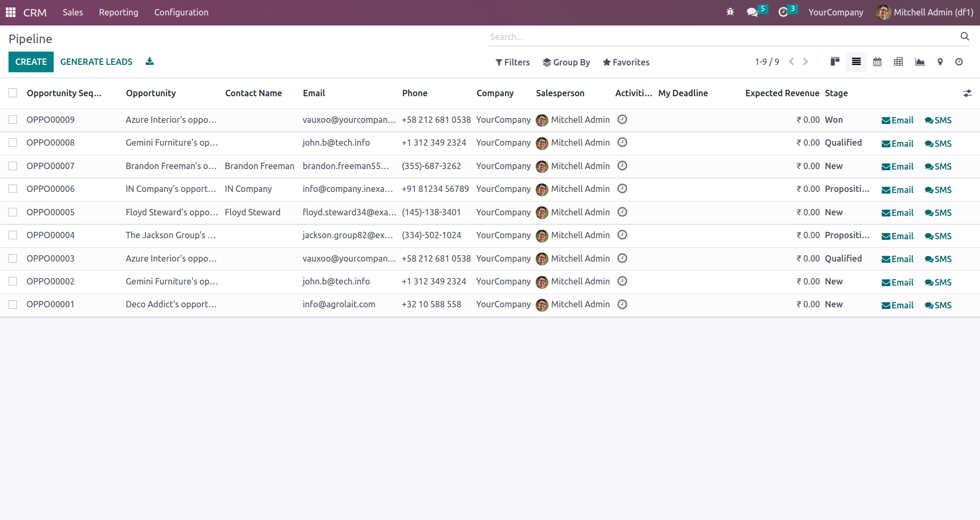Click SMS button for OPPO00004
The image size is (980, 520).
pos(938,236)
